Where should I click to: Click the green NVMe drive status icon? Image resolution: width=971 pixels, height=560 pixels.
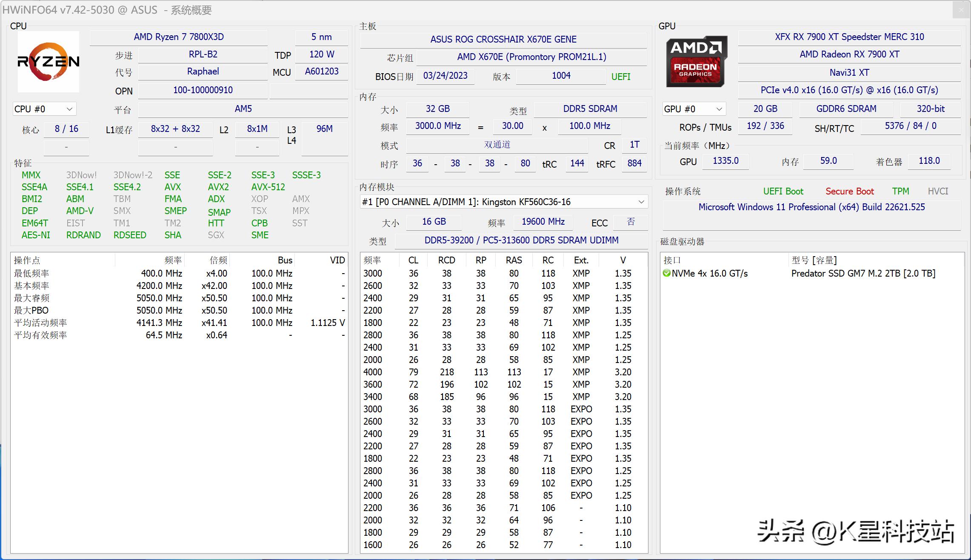coord(667,273)
